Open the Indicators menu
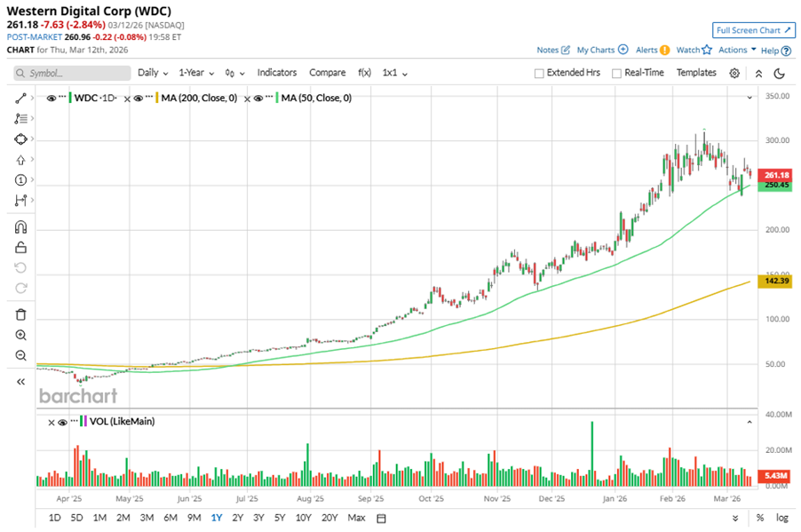Image resolution: width=801 pixels, height=532 pixels. [277, 73]
